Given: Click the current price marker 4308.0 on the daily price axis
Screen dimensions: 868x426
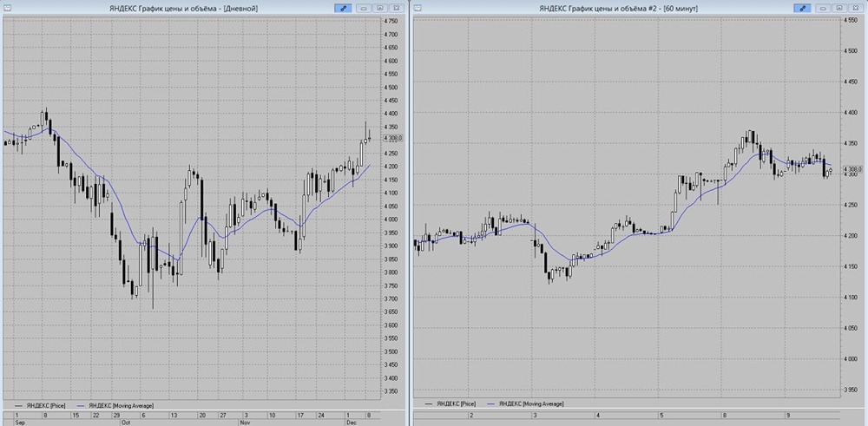Looking at the screenshot, I should click(392, 138).
